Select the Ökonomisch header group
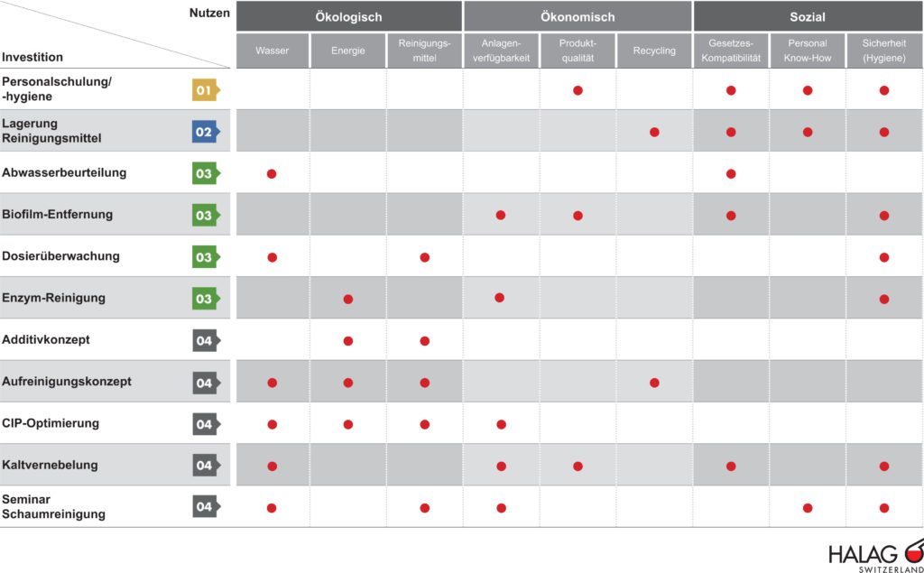The image size is (924, 573). coord(577,16)
